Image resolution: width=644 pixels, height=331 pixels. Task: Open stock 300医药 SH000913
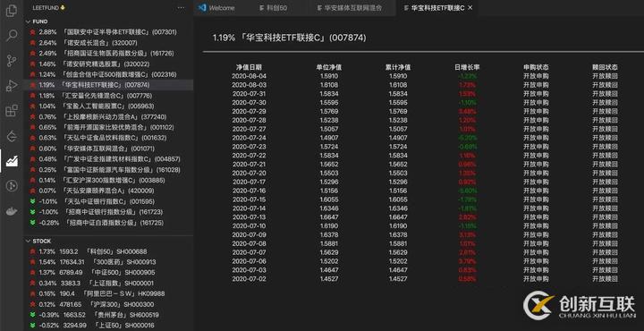tap(109, 262)
